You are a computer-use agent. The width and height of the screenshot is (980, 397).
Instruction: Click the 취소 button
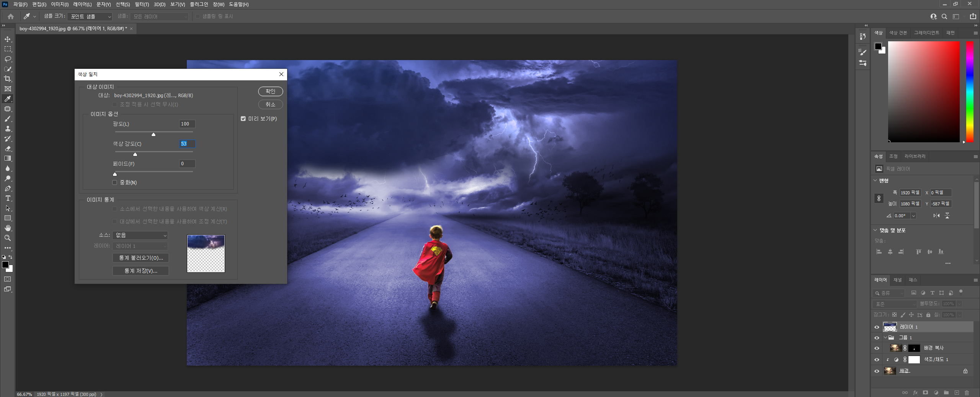click(x=271, y=104)
